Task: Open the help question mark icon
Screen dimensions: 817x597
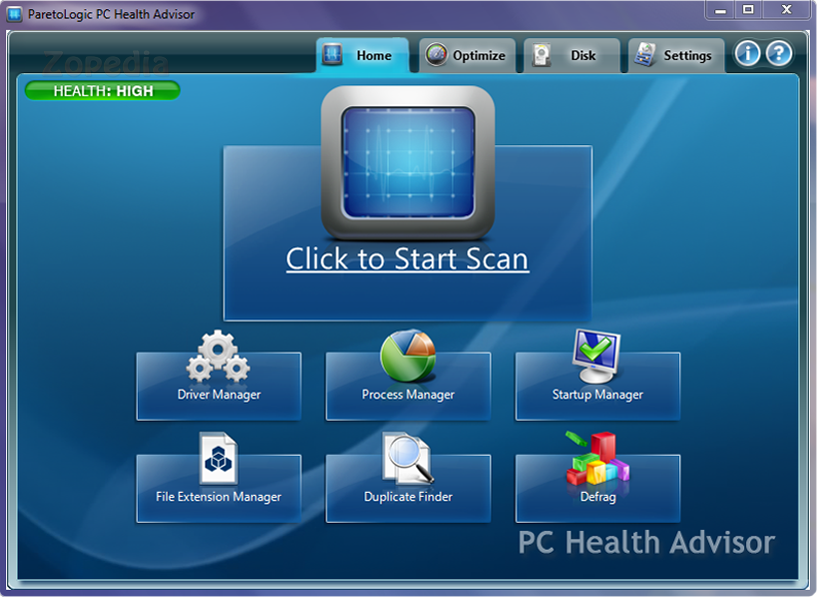Action: [x=779, y=54]
